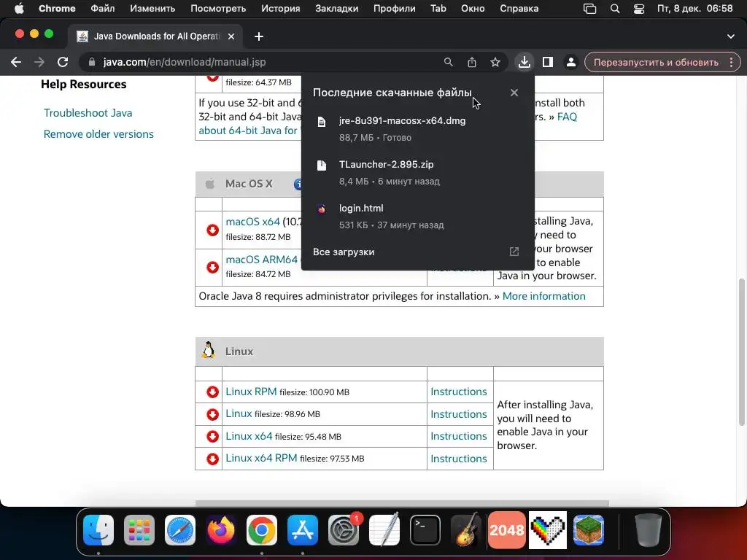This screenshot has height=560, width=747.
Task: Click the red download arrow for Linux RPM
Action: point(212,392)
